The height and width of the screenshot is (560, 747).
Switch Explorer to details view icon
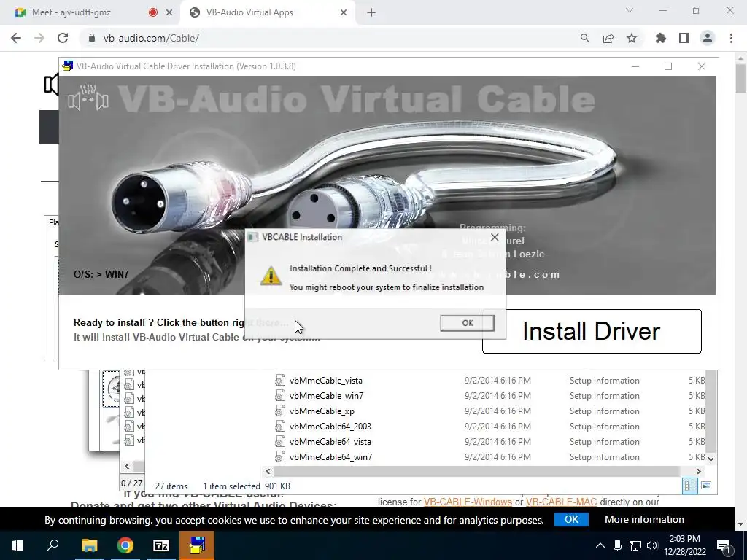pyautogui.click(x=690, y=486)
